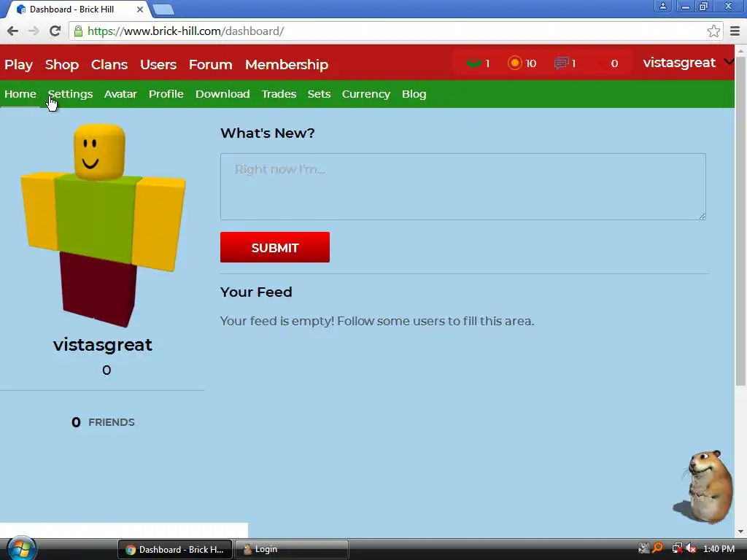The height and width of the screenshot is (560, 747).
Task: Click the orange bits coin icon
Action: click(x=514, y=63)
